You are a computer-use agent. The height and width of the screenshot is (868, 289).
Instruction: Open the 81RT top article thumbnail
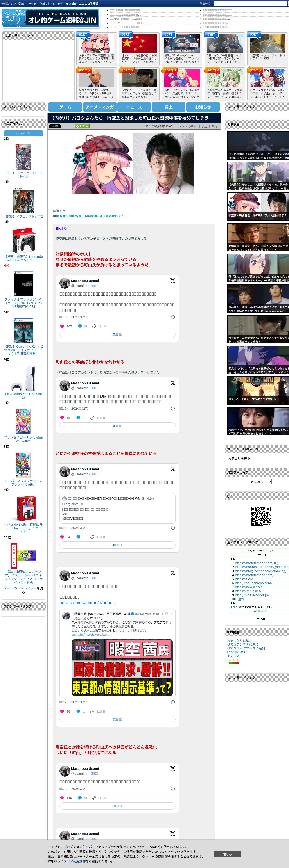click(97, 43)
